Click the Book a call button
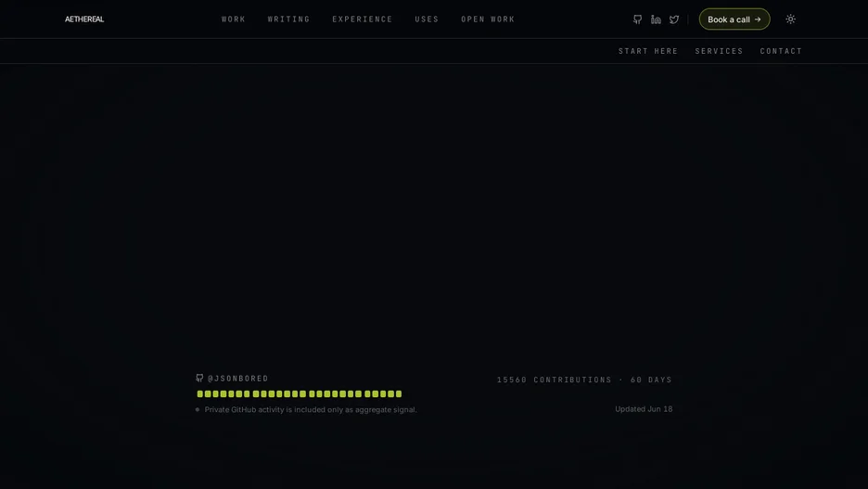 (734, 19)
